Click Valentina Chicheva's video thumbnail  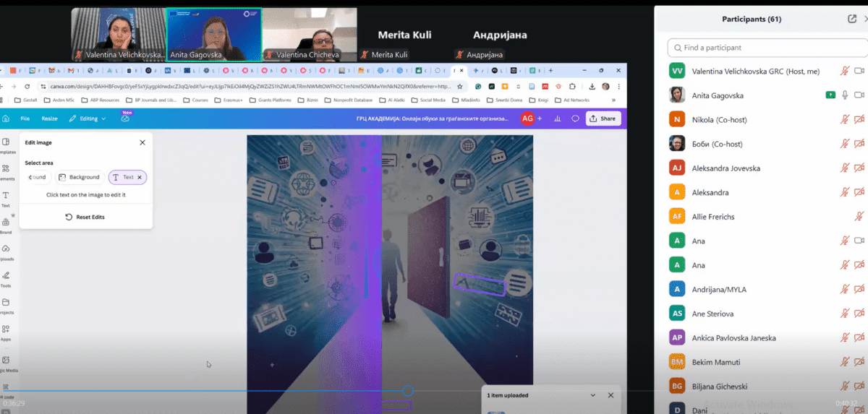point(310,34)
